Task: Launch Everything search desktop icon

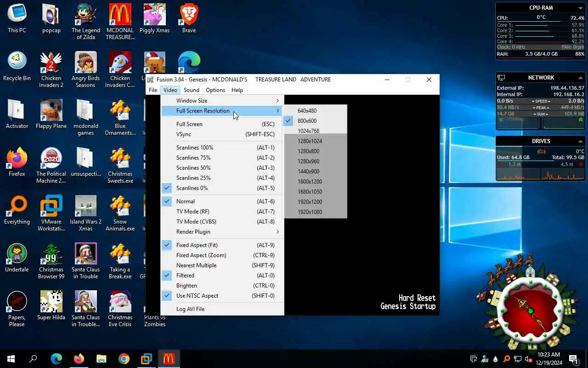Action: click(x=17, y=210)
